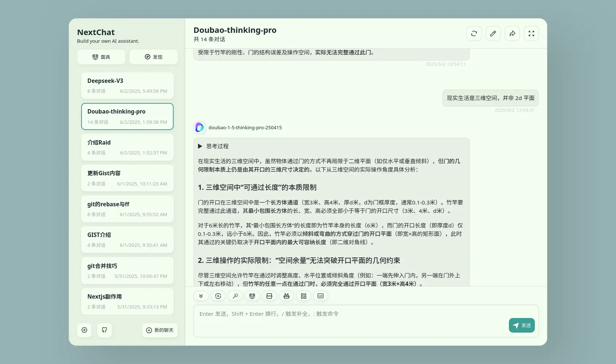616x364 pixels.
Task: Click the NextChat logo title
Action: [x=96, y=32]
